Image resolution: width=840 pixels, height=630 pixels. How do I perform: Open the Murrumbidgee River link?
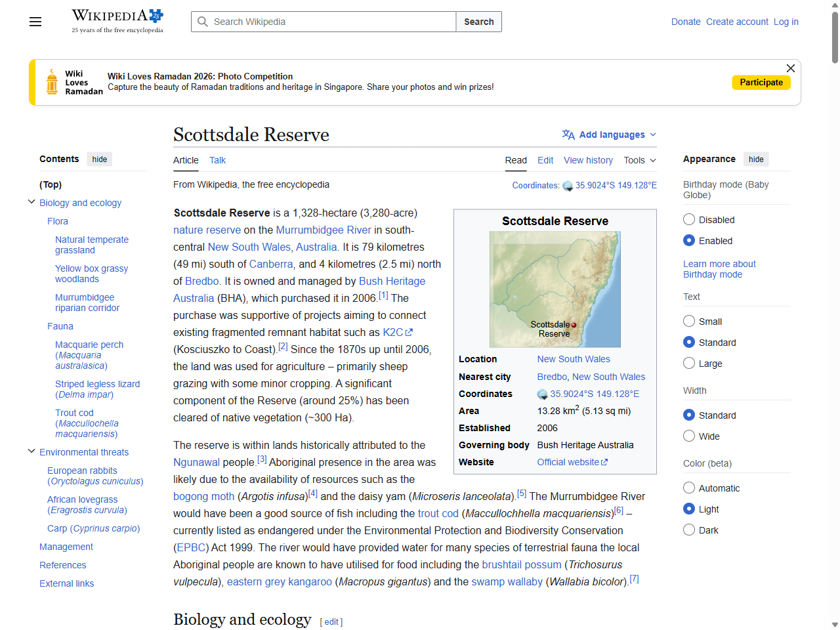pyautogui.click(x=324, y=230)
